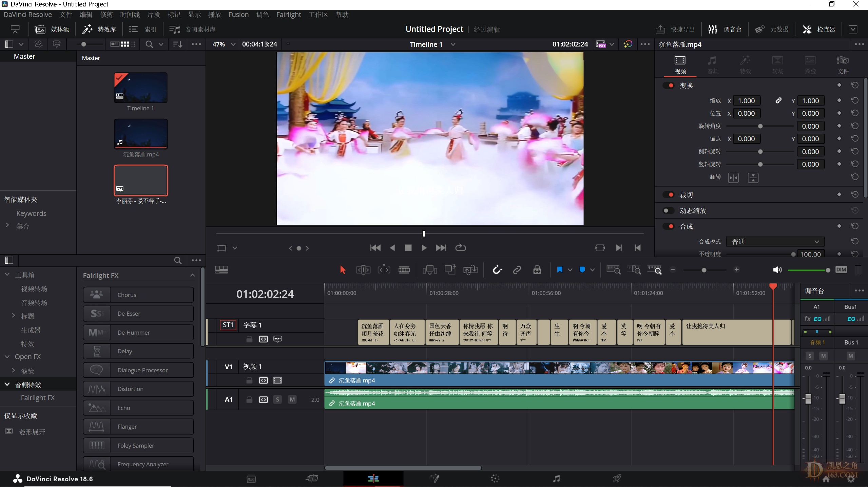Toggle the Cropping section on/off
The width and height of the screenshot is (868, 487).
click(669, 195)
